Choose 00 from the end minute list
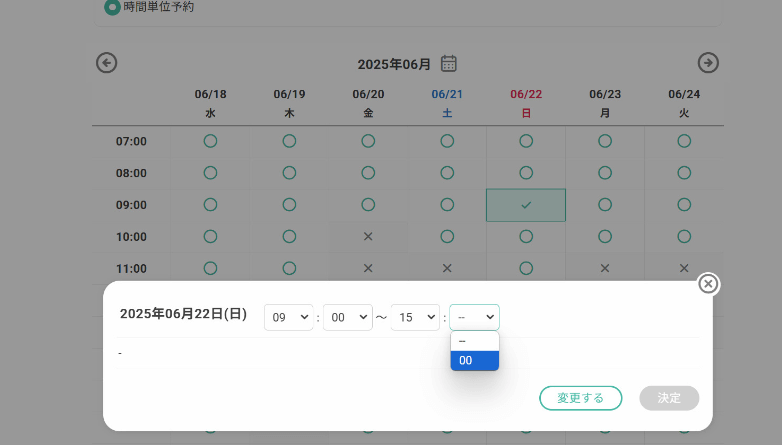Image resolution: width=782 pixels, height=445 pixels. click(x=474, y=360)
